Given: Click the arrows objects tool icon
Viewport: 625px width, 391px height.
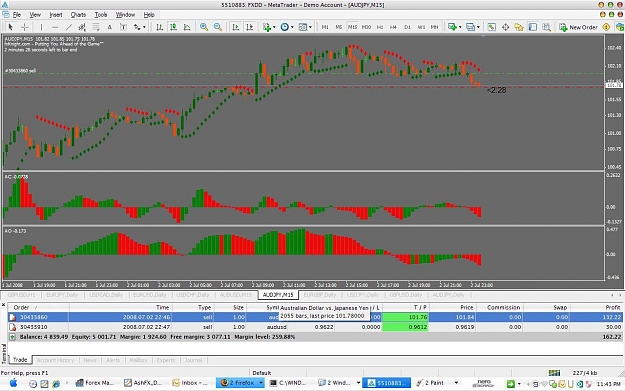Looking at the screenshot, I should point(137,27).
